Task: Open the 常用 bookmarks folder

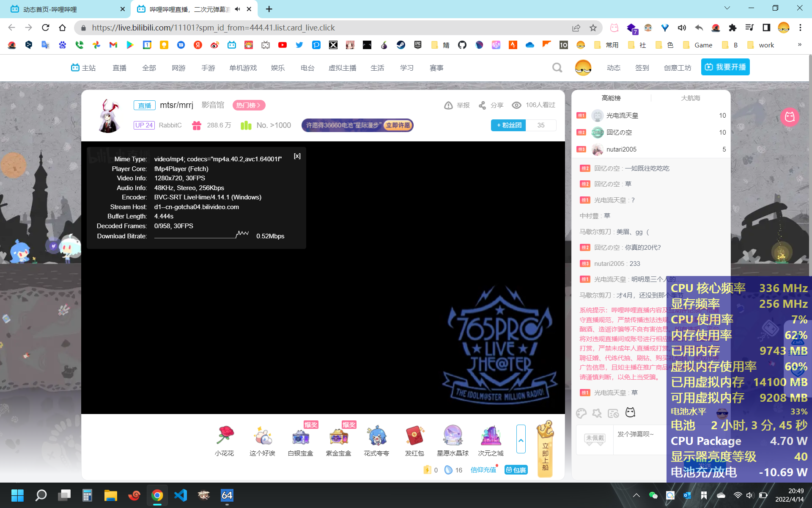Action: (x=606, y=45)
